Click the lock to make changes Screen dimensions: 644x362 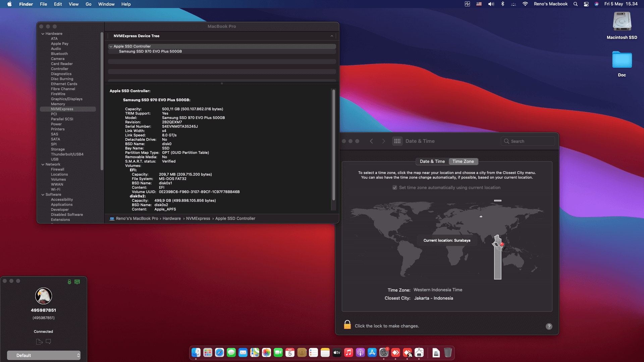(x=347, y=325)
